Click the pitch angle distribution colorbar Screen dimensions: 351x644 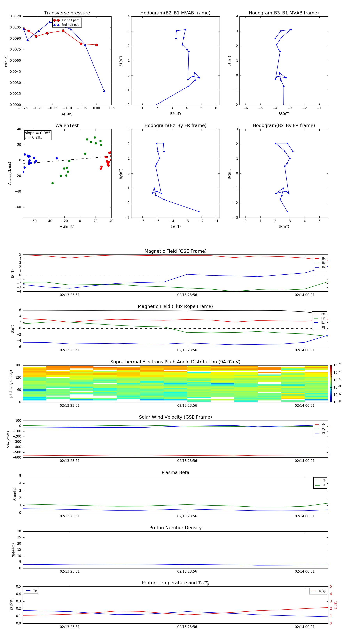tap(331, 383)
